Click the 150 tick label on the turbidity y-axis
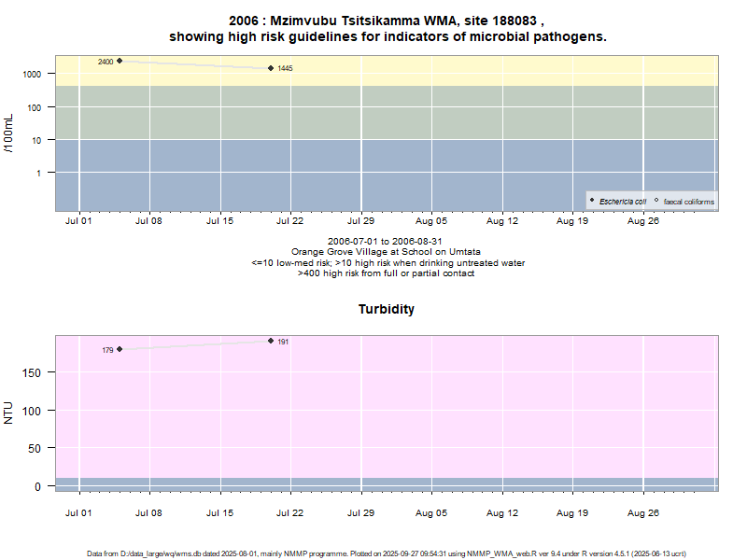The width and height of the screenshot is (747, 560). [x=36, y=372]
